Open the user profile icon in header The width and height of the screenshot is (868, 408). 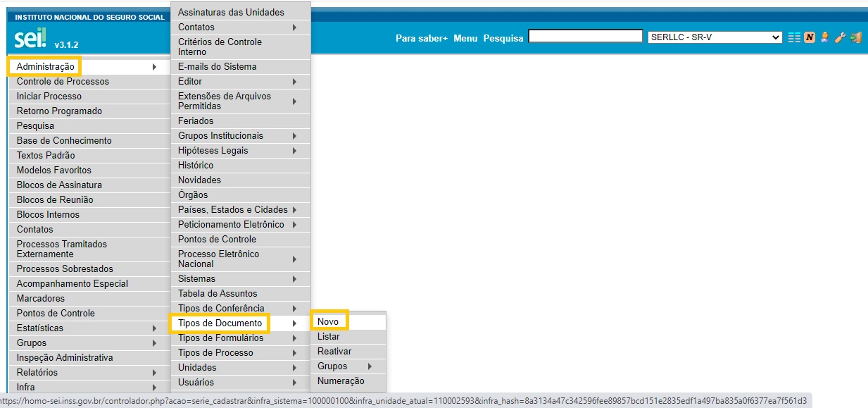[x=824, y=38]
